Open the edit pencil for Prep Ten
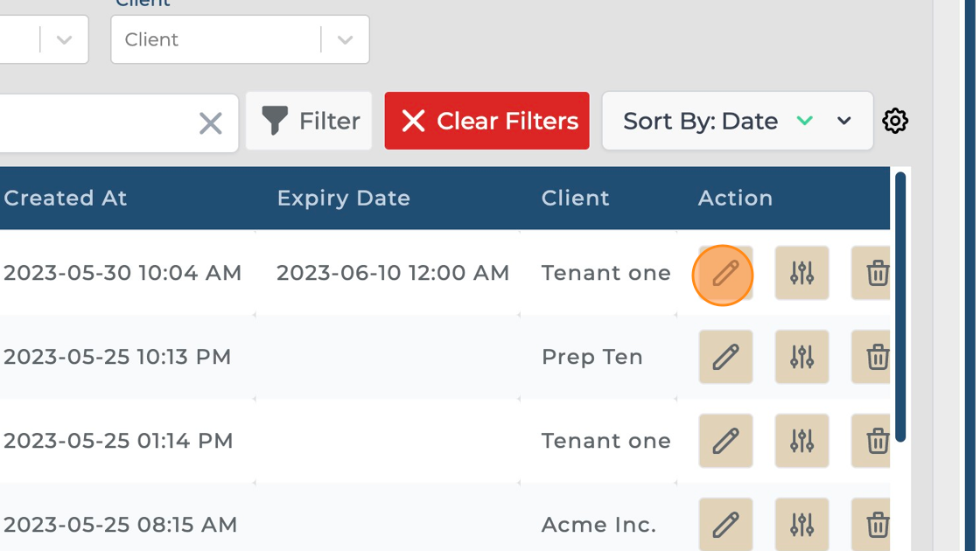Viewport: 980px width, 551px height. coord(724,357)
